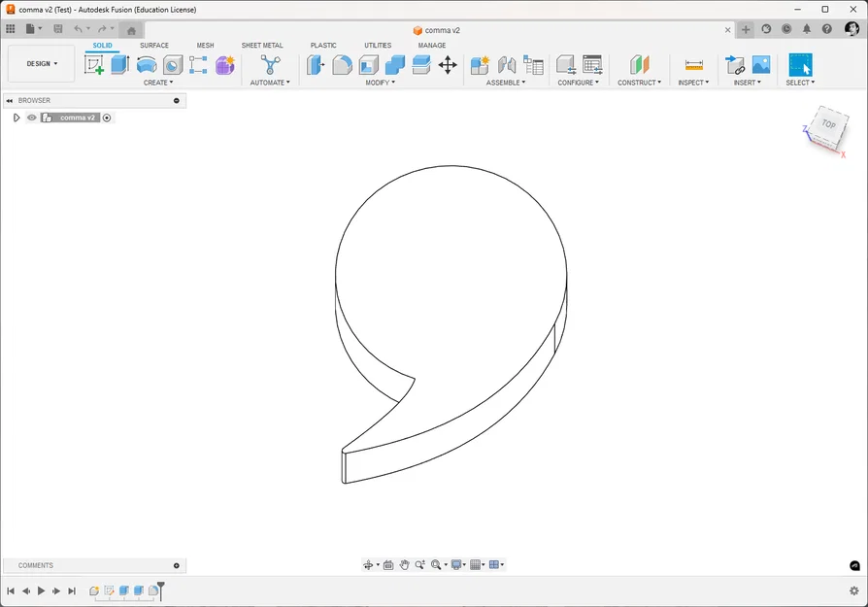This screenshot has width=868, height=607.
Task: Jump to timeline beginning
Action: [x=11, y=590]
